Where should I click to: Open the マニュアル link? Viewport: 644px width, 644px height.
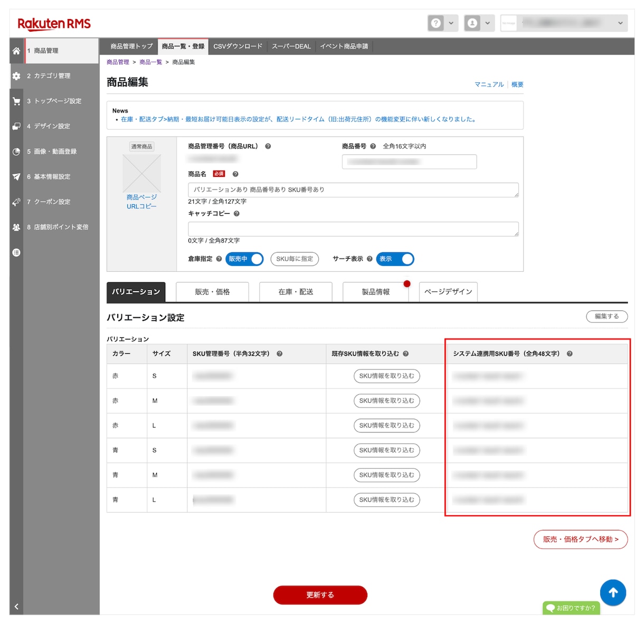click(x=489, y=84)
